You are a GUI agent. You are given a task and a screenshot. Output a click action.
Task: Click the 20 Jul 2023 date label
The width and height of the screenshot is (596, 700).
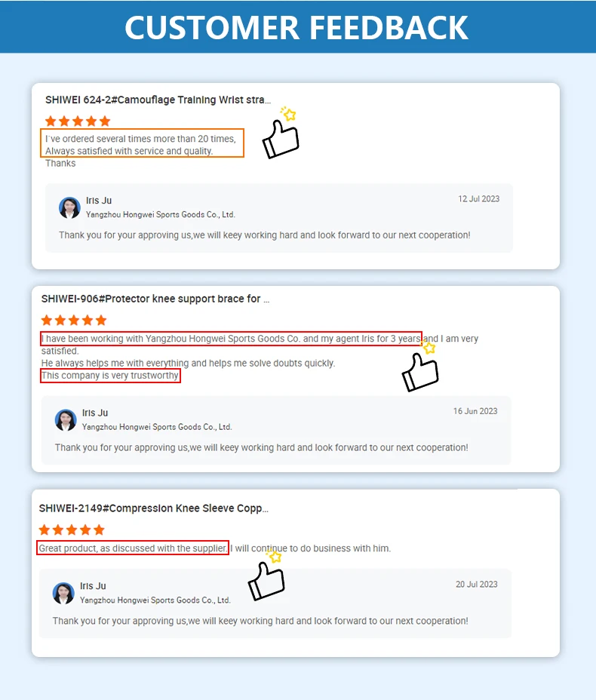click(476, 585)
